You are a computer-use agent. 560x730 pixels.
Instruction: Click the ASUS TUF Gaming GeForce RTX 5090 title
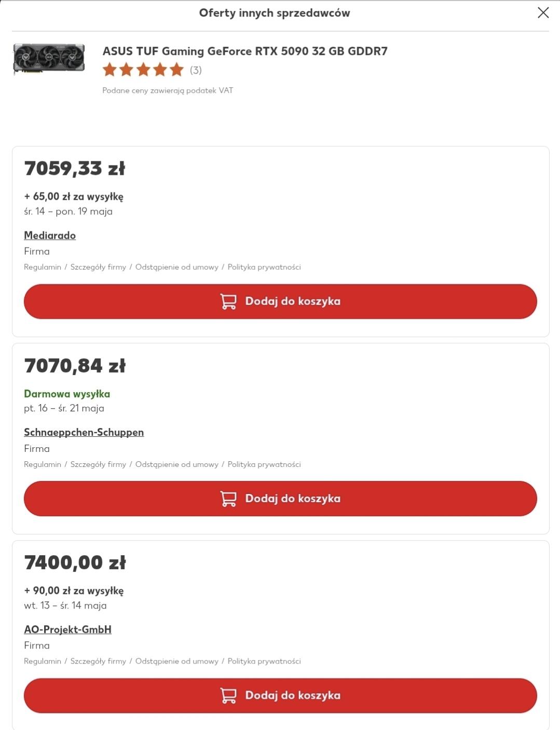[x=245, y=51]
